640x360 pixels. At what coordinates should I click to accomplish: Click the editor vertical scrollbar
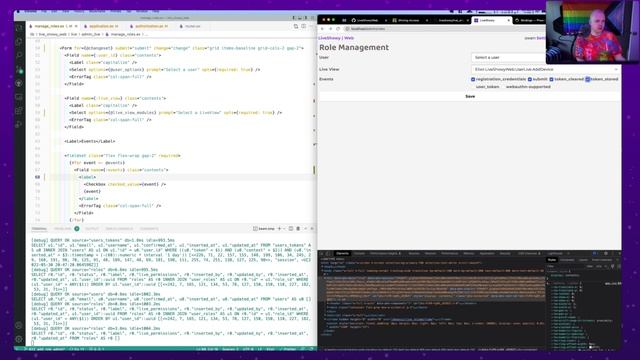coord(314,131)
